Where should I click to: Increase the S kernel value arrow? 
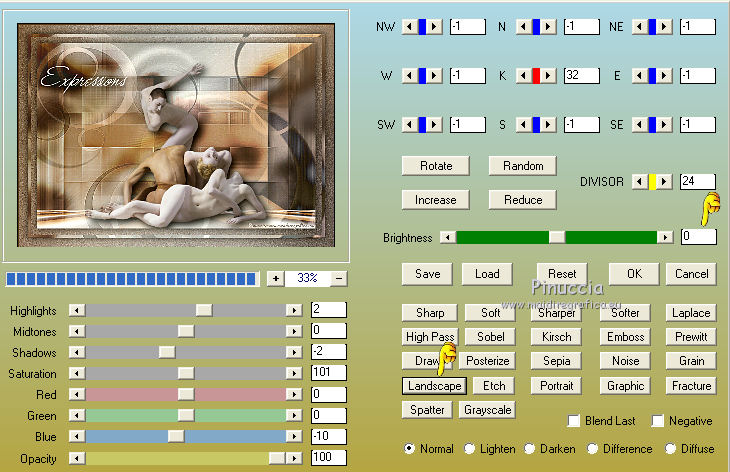click(548, 124)
